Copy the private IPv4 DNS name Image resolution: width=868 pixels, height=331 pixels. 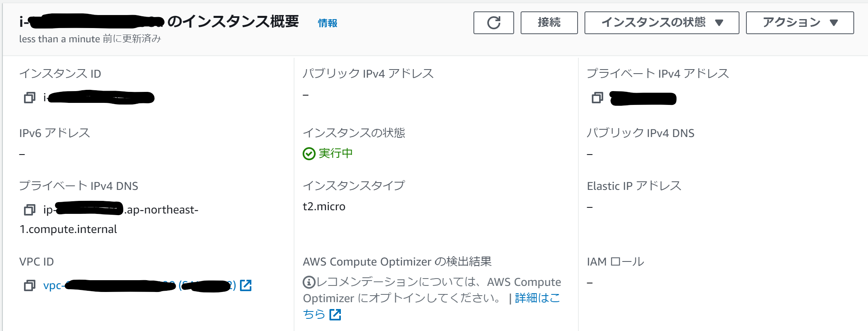pos(30,210)
